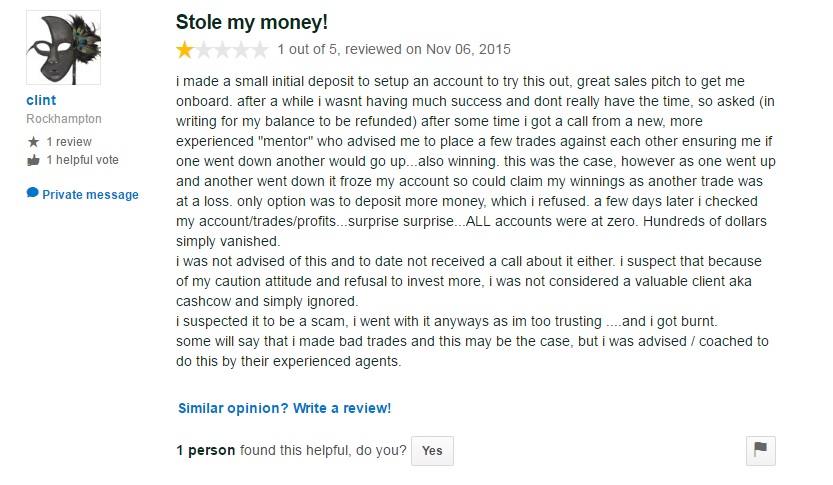Click the "1 person found this helpful" text
Viewport: 833px width, 485px height.
coord(290,451)
